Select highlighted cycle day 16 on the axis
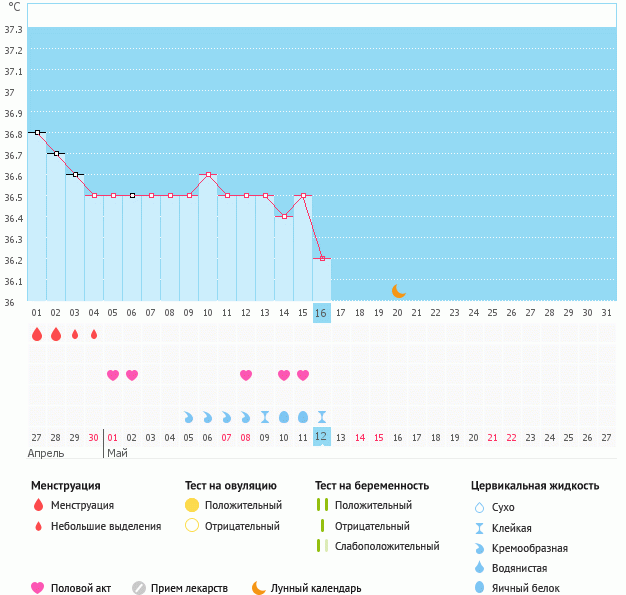626x595 pixels. (321, 313)
